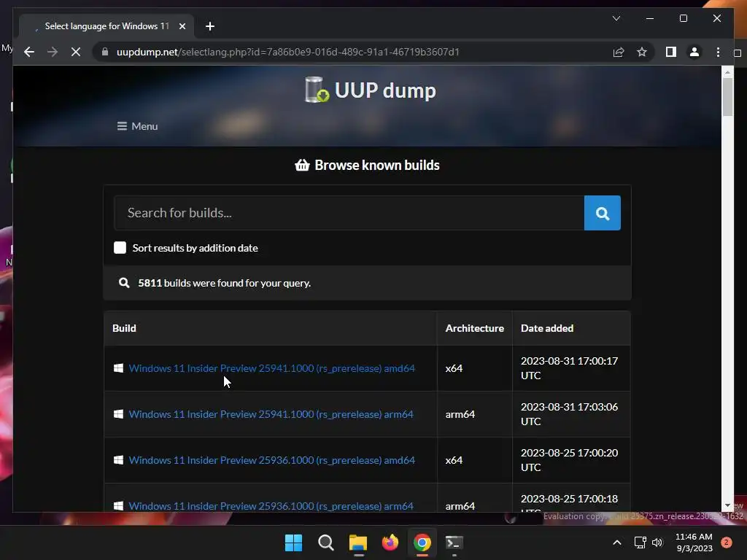Stop page loading with the X button
The height and width of the screenshot is (560, 747).
click(x=76, y=52)
